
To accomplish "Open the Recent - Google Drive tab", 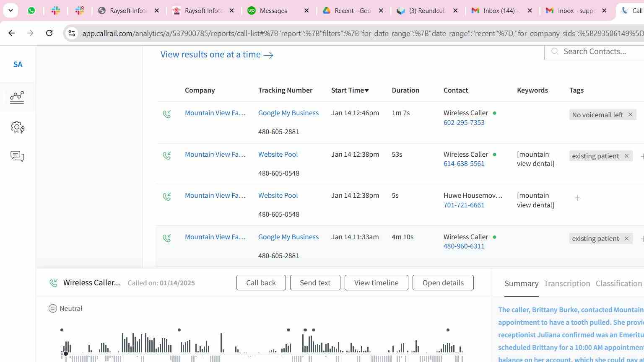I will [353, 10].
